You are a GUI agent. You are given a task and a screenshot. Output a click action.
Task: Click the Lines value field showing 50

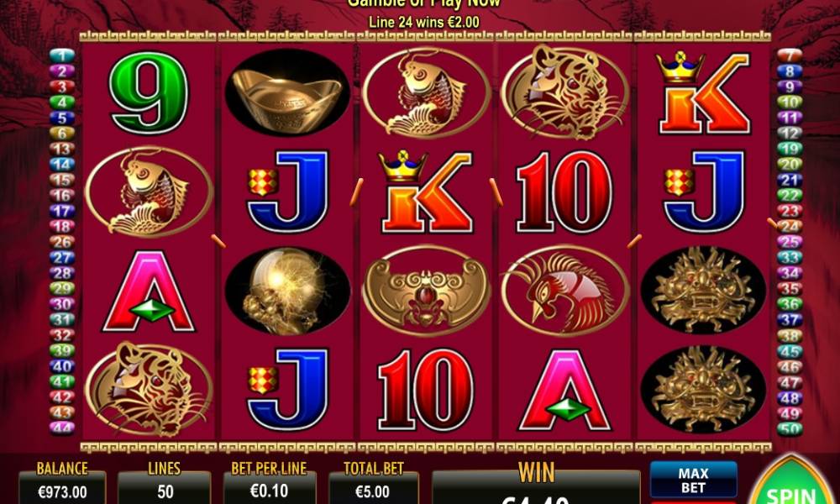click(164, 490)
